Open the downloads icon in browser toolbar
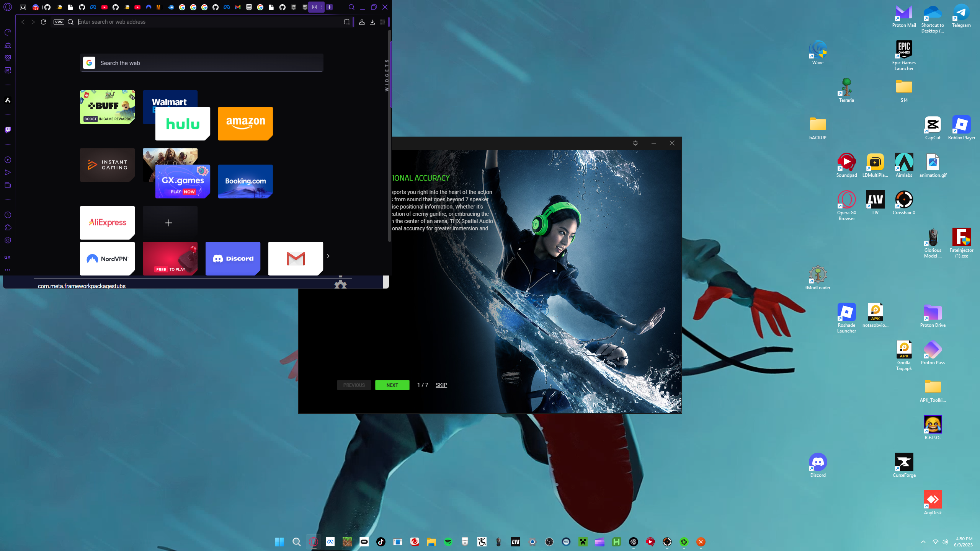Viewport: 980px width, 551px height. tap(372, 22)
